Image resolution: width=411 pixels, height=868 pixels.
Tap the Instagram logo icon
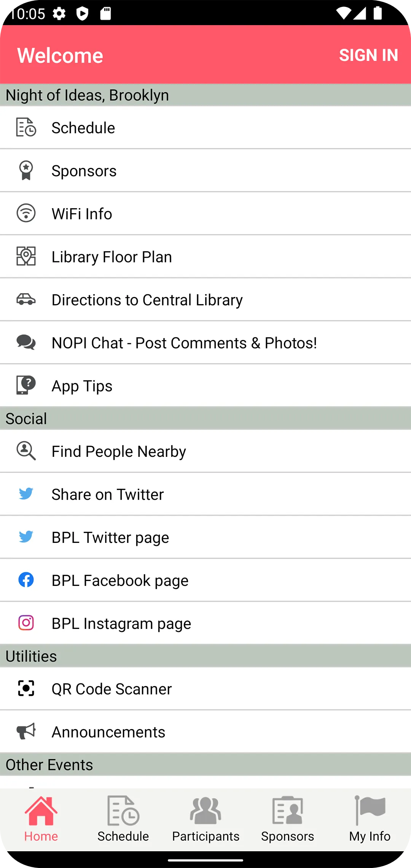pos(26,623)
